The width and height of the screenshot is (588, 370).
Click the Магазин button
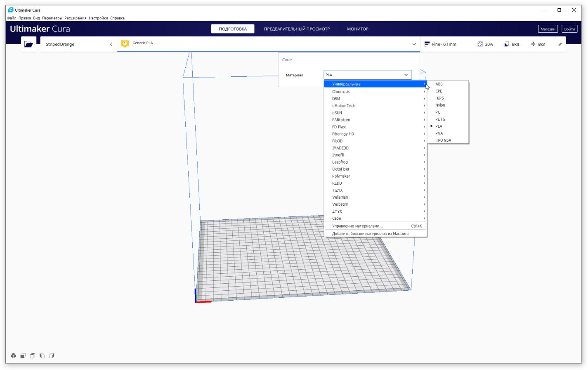click(x=548, y=29)
